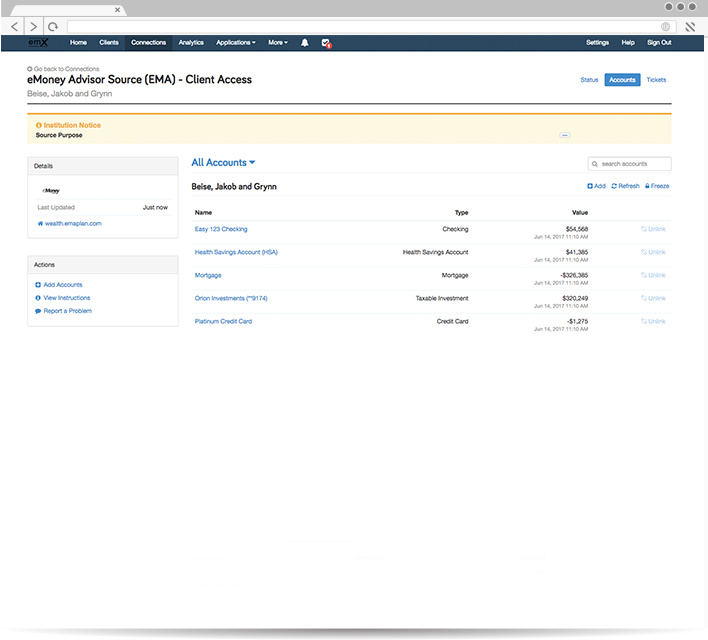Click the $41,385 value

click(577, 252)
